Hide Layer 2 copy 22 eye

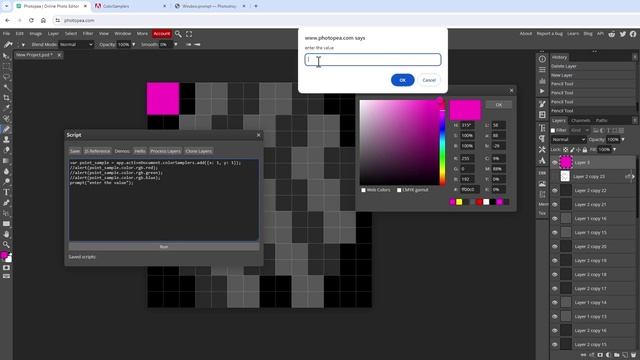[555, 191]
